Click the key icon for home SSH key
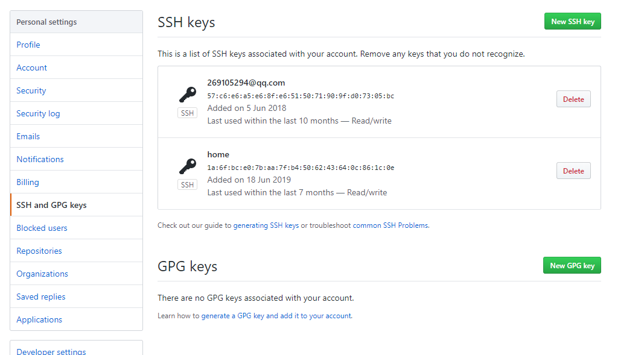Screen dimensions: 644x355 point(188,166)
